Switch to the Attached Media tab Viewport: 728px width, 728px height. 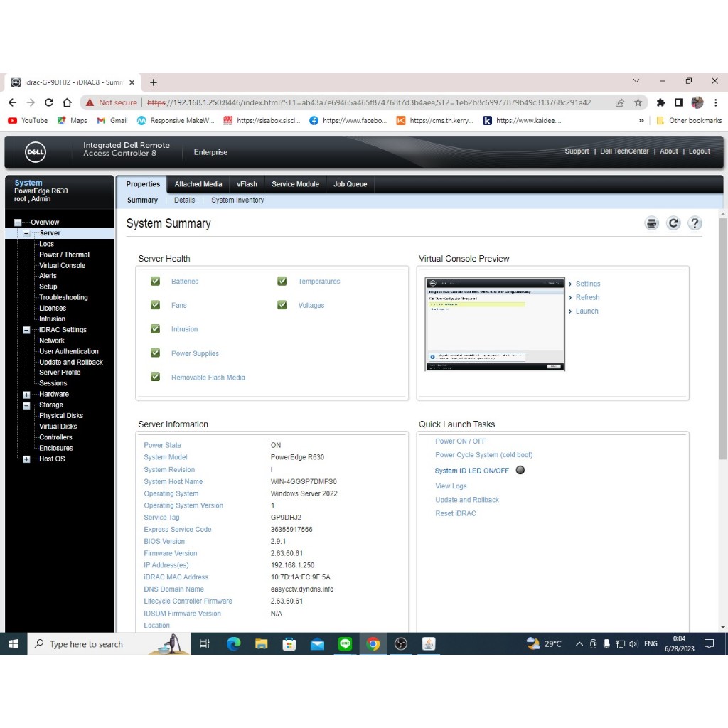point(198,184)
